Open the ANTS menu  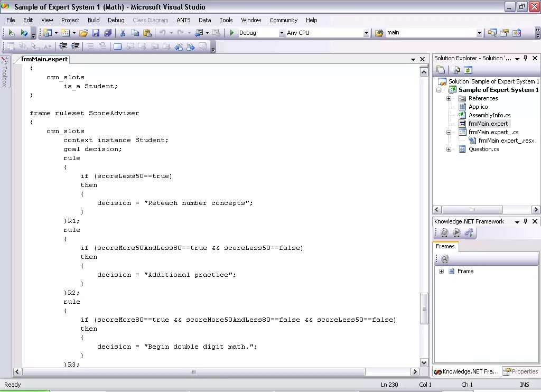point(183,21)
